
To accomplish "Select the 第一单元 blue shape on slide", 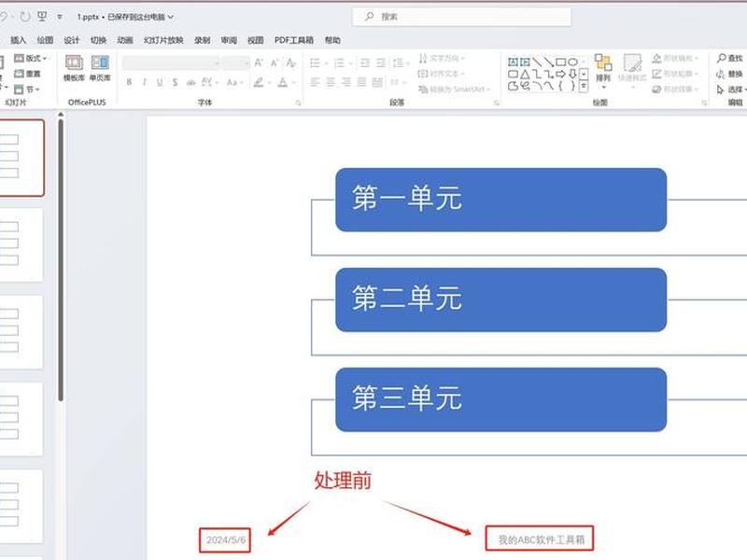I will 501,200.
